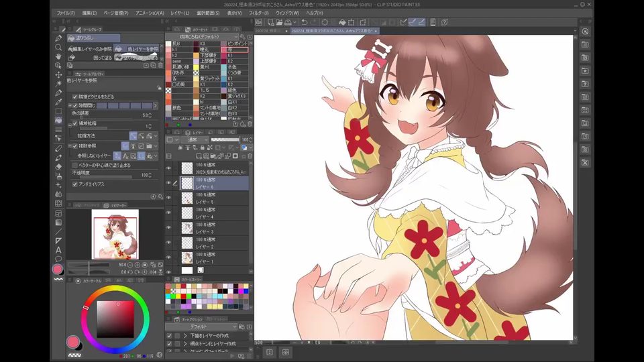Enable ベクターの中心線で塗り止まる checkbox
The height and width of the screenshot is (362, 644).
pos(74,165)
